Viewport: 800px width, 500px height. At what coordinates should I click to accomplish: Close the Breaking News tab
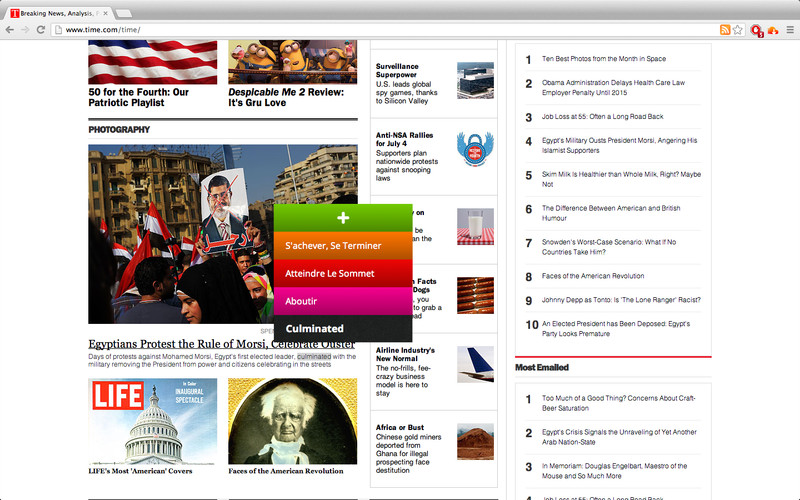tap(106, 13)
